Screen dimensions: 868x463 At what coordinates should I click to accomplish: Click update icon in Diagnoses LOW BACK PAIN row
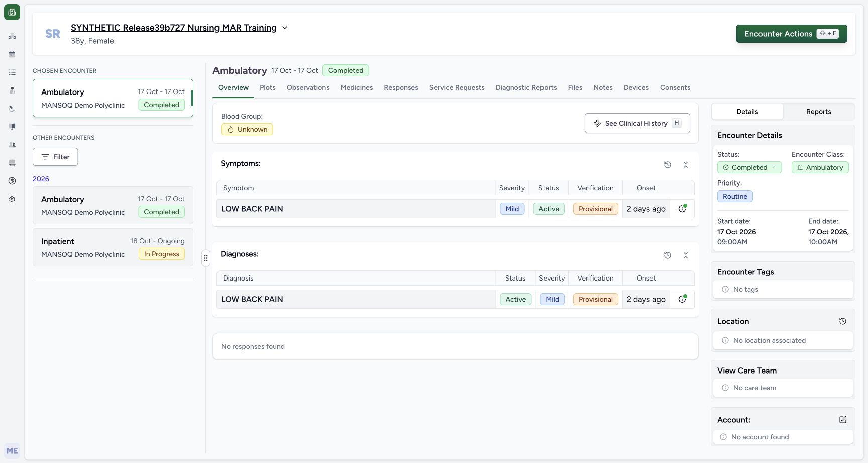pyautogui.click(x=682, y=299)
